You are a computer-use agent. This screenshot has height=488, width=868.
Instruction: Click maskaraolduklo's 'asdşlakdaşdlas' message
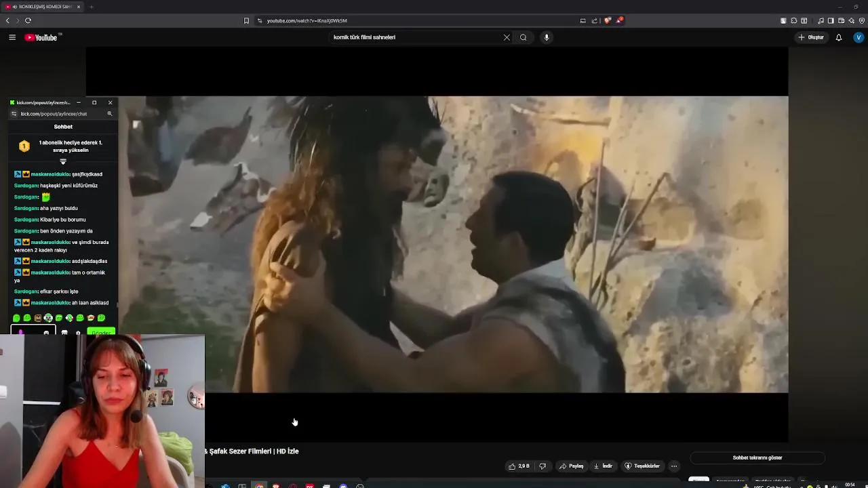pyautogui.click(x=90, y=261)
